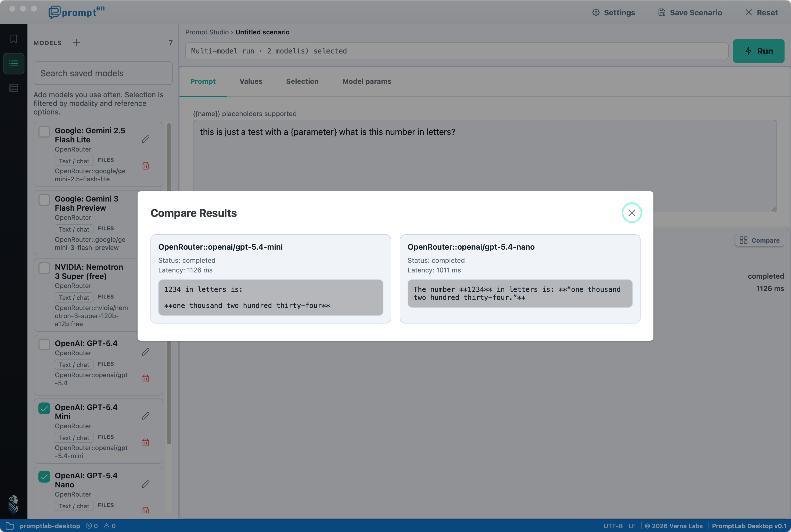791x532 pixels.
Task: Focus the Search saved models field
Action: tap(103, 73)
